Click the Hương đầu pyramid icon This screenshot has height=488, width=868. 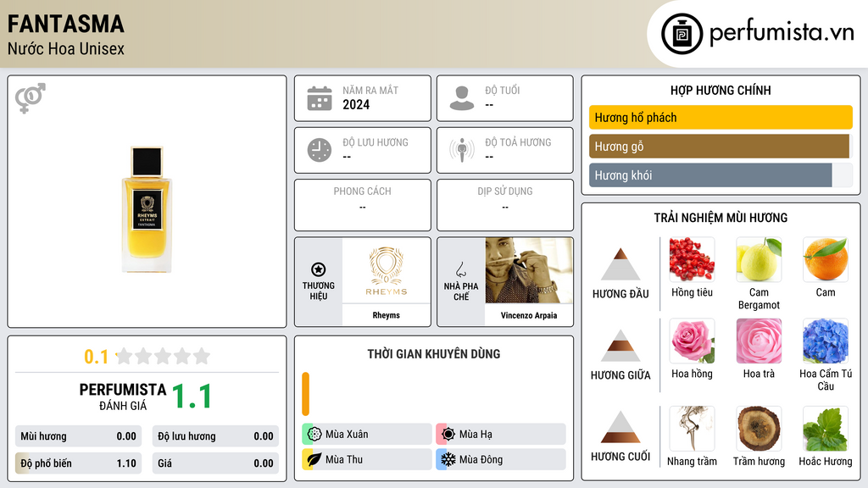[620, 264]
